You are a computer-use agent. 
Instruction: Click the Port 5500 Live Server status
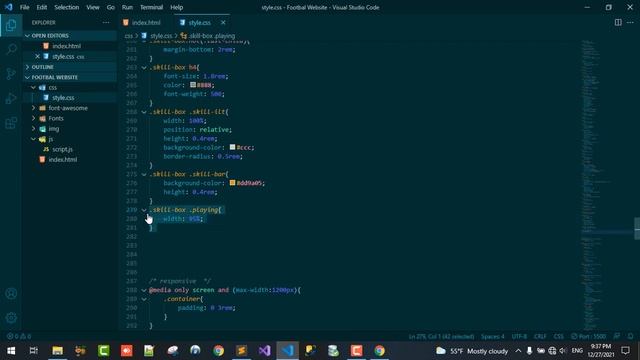coord(588,336)
